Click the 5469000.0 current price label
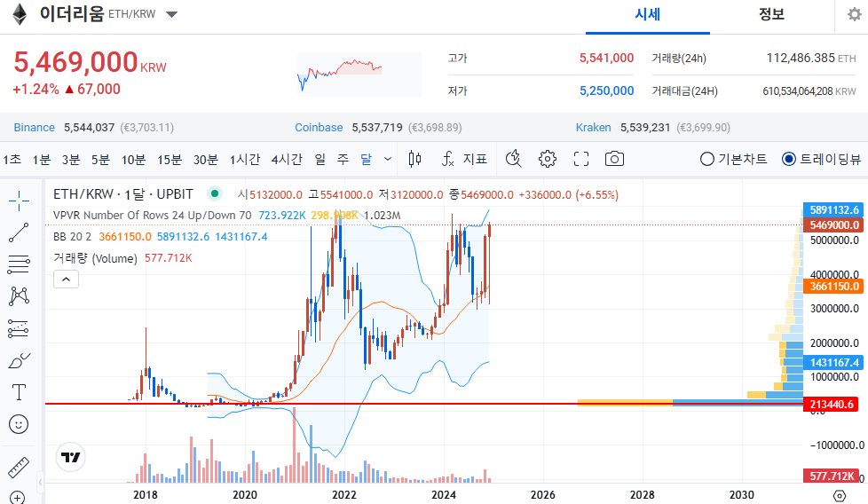This screenshot has height=504, width=868. coord(833,225)
